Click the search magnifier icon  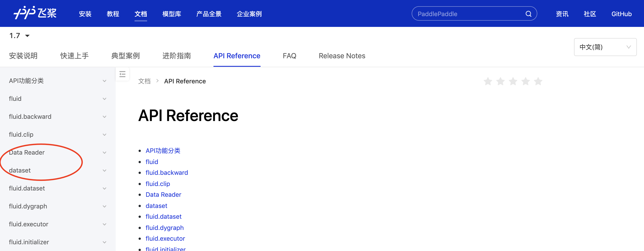point(528,14)
